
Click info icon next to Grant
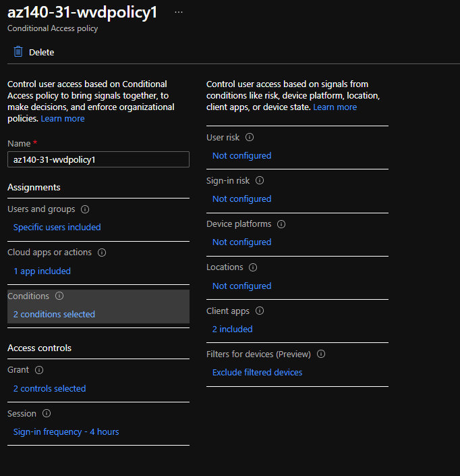(39, 370)
